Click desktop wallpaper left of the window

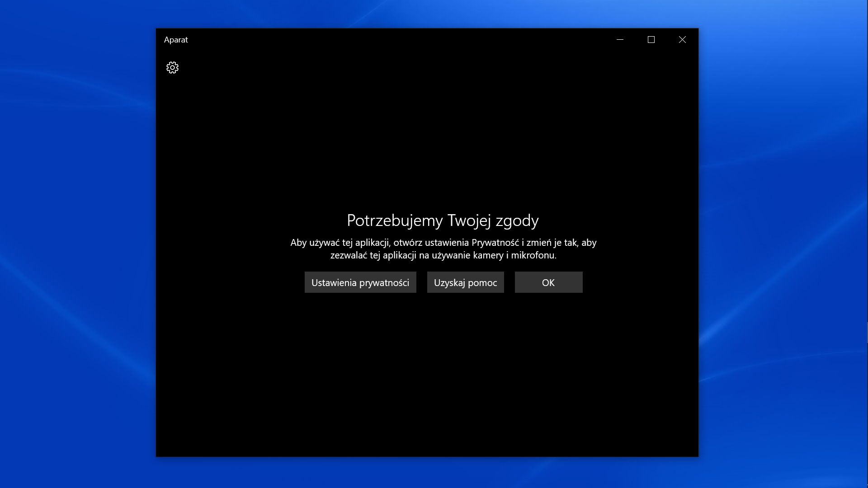(x=77, y=244)
